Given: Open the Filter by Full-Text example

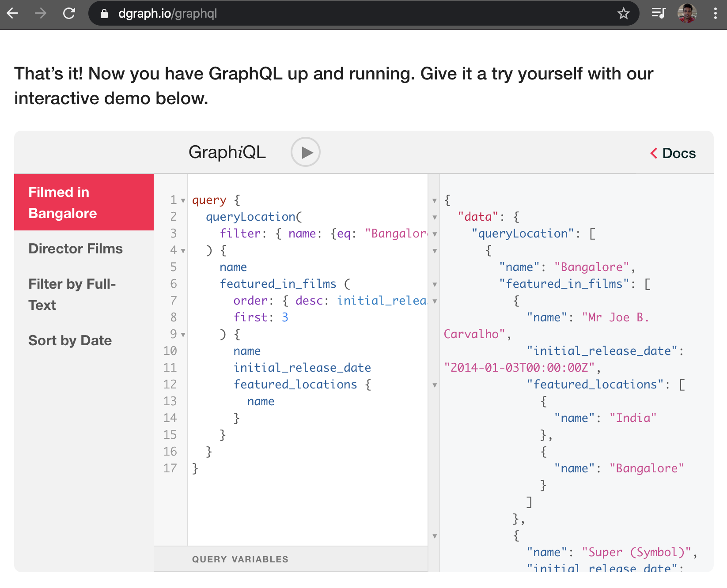Looking at the screenshot, I should pos(72,294).
